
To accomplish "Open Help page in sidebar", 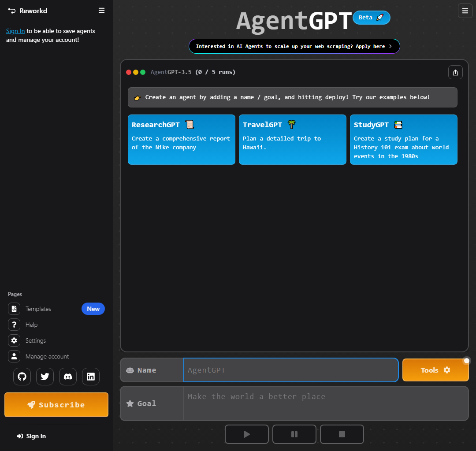I will tap(32, 325).
